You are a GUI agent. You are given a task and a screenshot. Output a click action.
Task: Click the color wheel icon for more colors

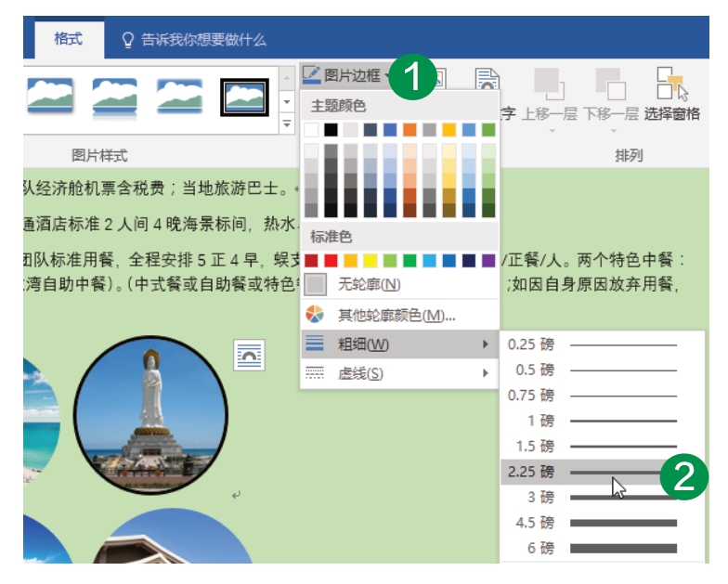click(314, 315)
